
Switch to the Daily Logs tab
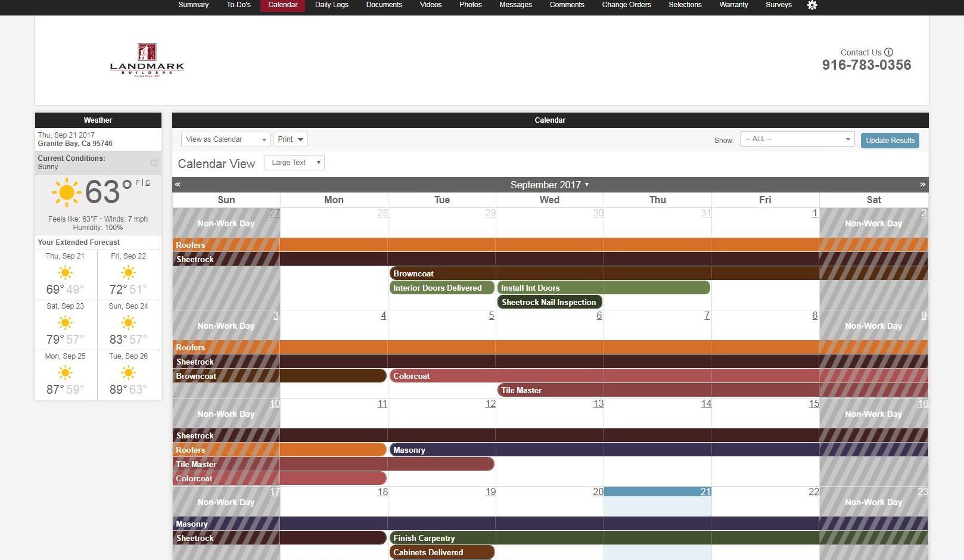tap(331, 5)
